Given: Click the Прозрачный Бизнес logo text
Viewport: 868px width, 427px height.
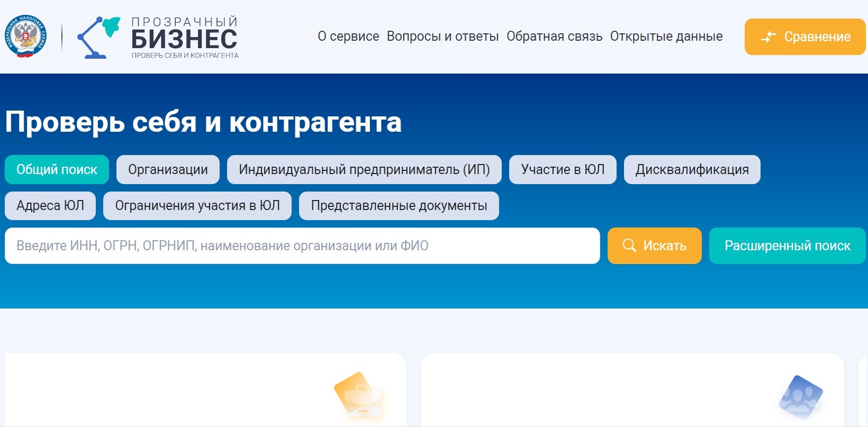Looking at the screenshot, I should click(x=184, y=37).
